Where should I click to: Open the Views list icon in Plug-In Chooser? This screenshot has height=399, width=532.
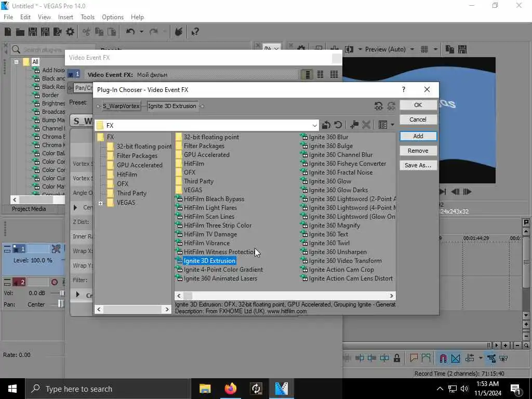click(383, 125)
